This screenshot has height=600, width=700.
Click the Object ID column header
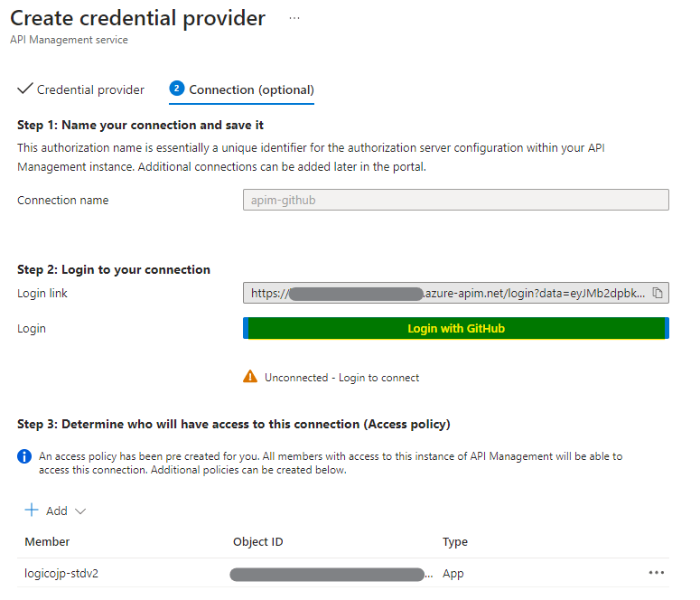coord(257,541)
